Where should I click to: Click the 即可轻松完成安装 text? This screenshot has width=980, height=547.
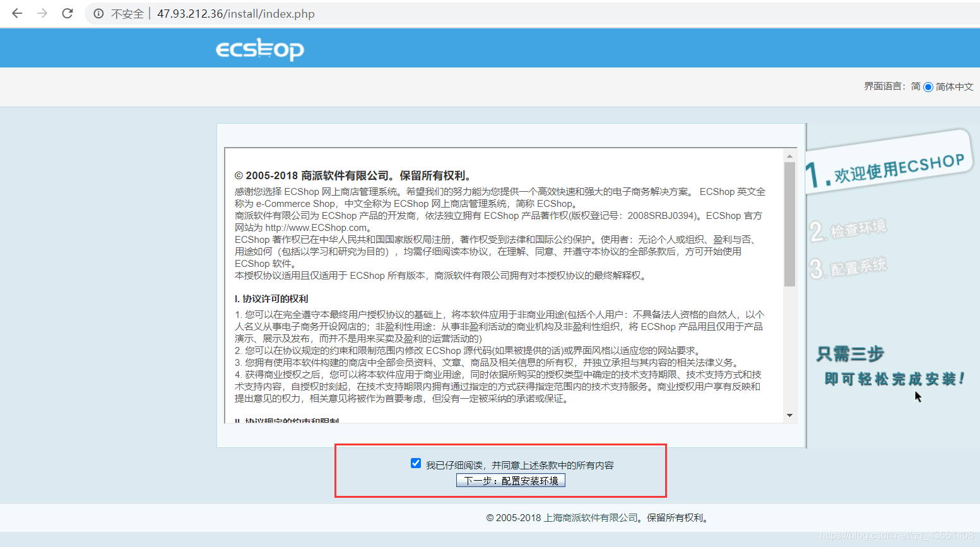click(894, 379)
